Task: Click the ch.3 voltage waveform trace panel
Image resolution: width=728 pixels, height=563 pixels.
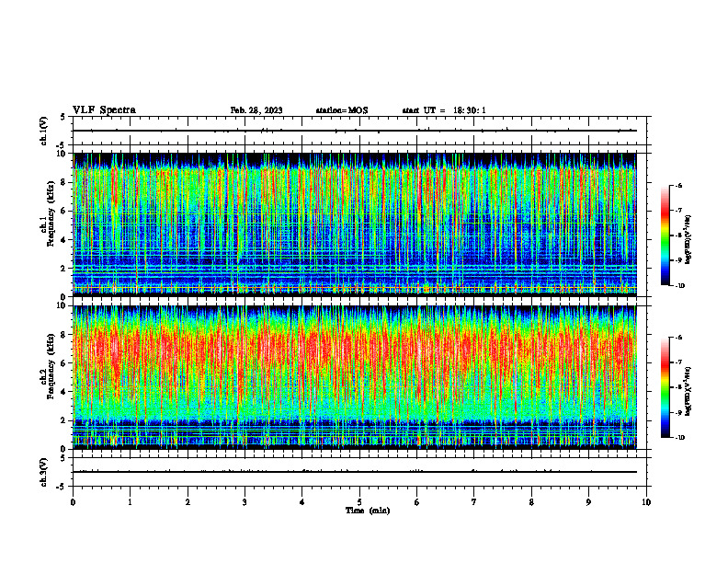Action: point(359,472)
